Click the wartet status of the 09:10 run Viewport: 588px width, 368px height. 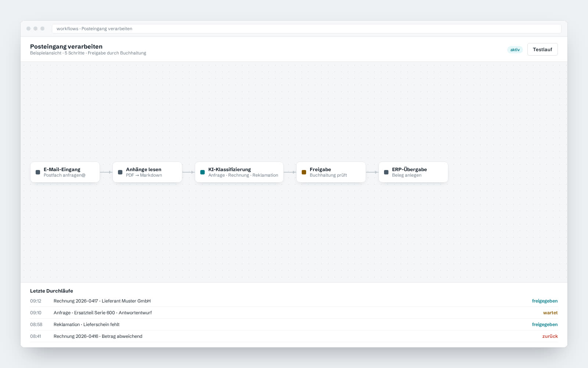click(550, 313)
